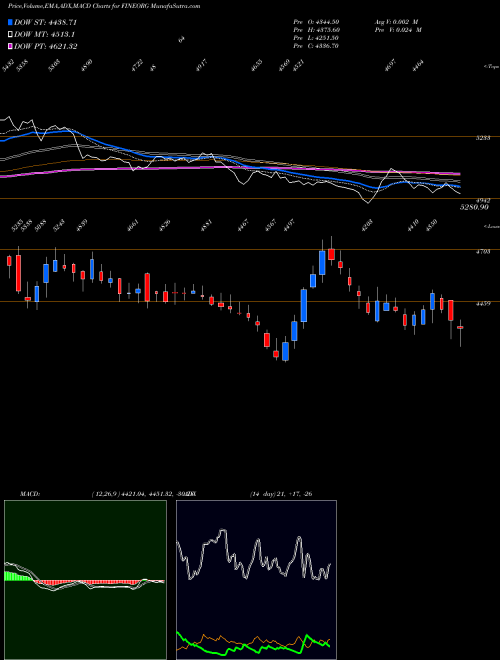The height and width of the screenshot is (660, 500).
Task: Click the 5280.90 price label
Action: pos(474,207)
